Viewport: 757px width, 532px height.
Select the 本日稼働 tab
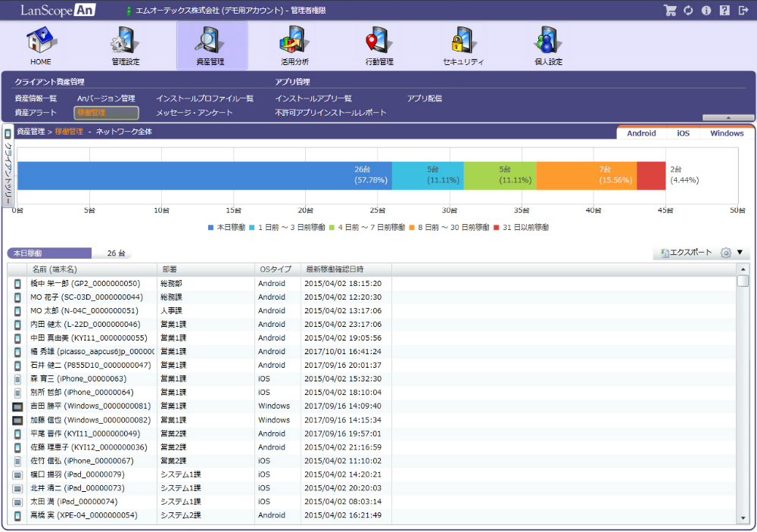pos(49,253)
